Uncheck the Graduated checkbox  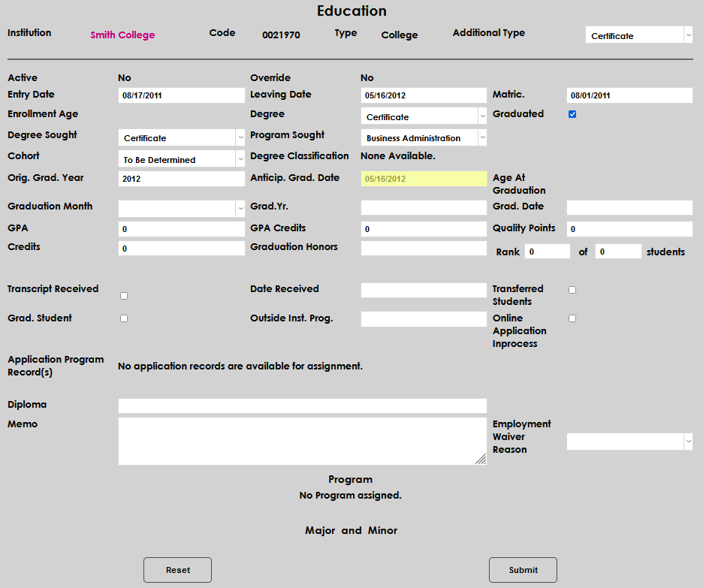[x=572, y=114]
